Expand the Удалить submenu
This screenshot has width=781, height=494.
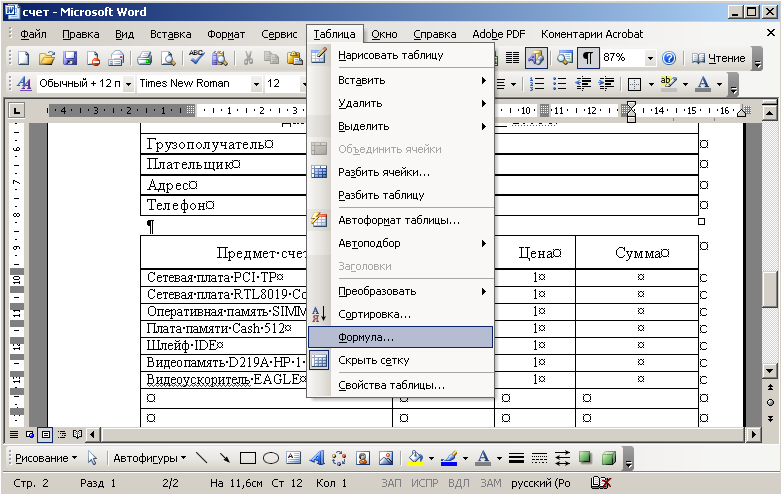click(x=400, y=103)
